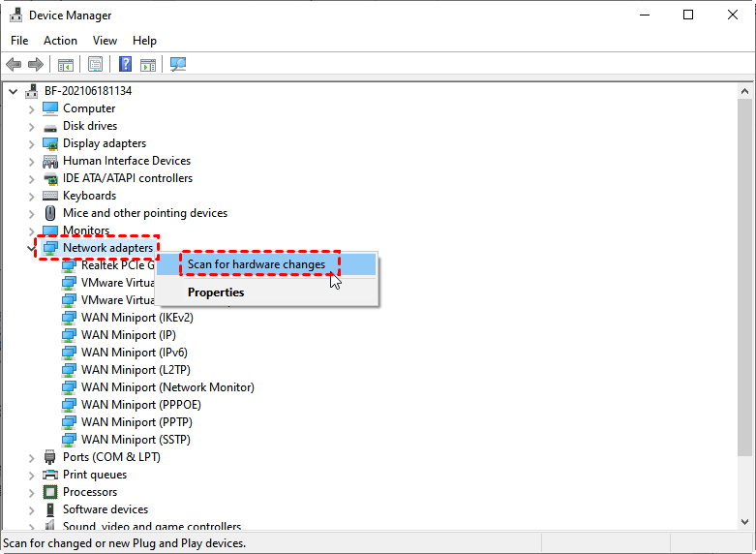Choose Scan for hardware changes in context menu
The height and width of the screenshot is (554, 756).
[x=266, y=264]
